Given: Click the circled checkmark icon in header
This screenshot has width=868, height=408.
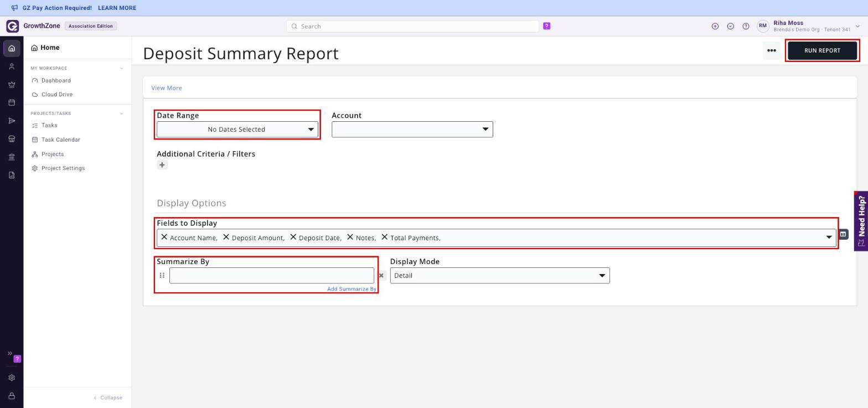Looking at the screenshot, I should pyautogui.click(x=731, y=26).
